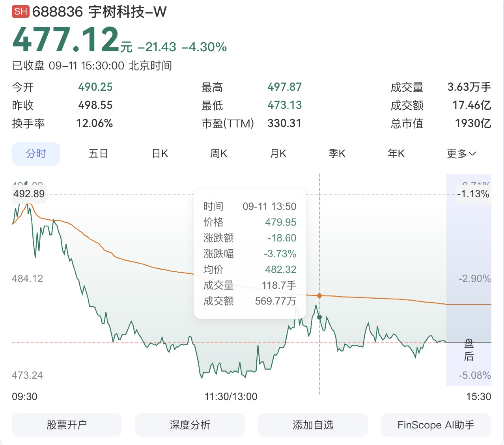Image resolution: width=504 pixels, height=445 pixels.
Task: Select the 季K quarterly chart tab
Action: [337, 153]
